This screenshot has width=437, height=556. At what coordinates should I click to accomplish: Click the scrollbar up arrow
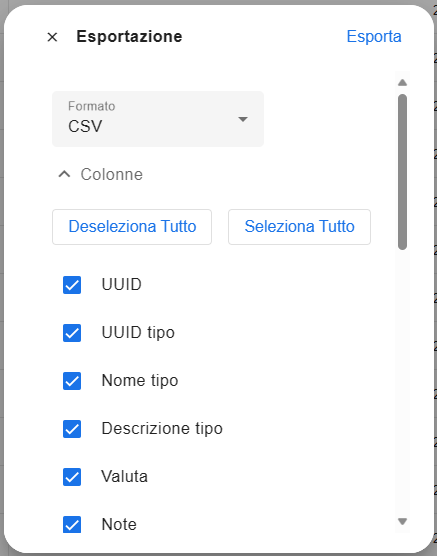click(x=402, y=83)
